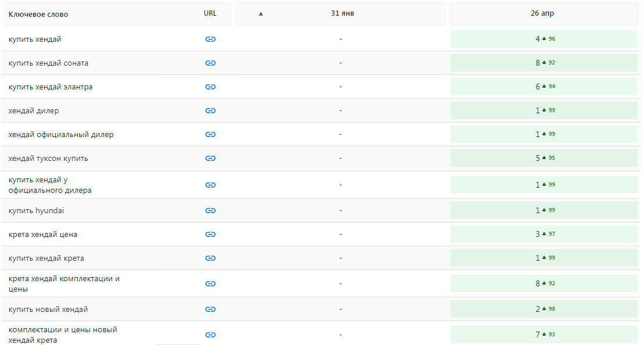Click 'Ключевое слово' column header

38,14
